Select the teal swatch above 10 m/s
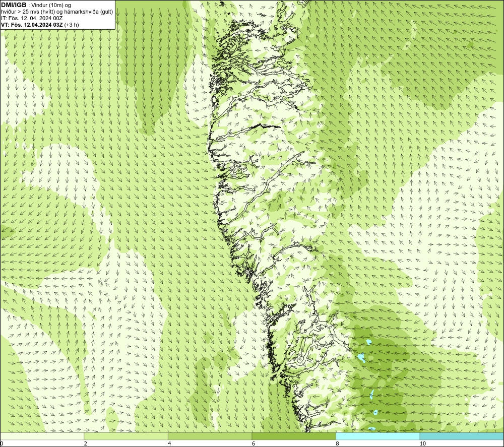 tap(462, 436)
